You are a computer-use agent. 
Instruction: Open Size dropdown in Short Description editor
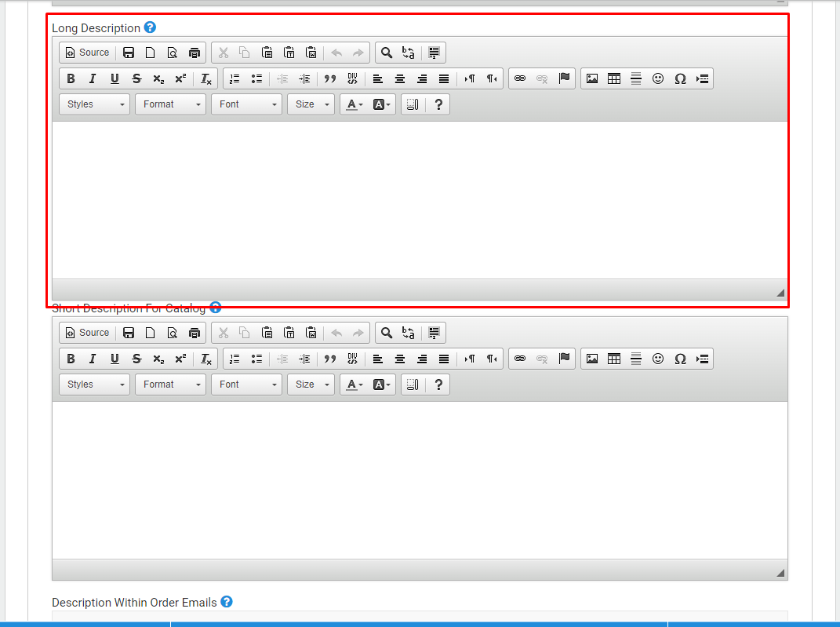tap(311, 385)
